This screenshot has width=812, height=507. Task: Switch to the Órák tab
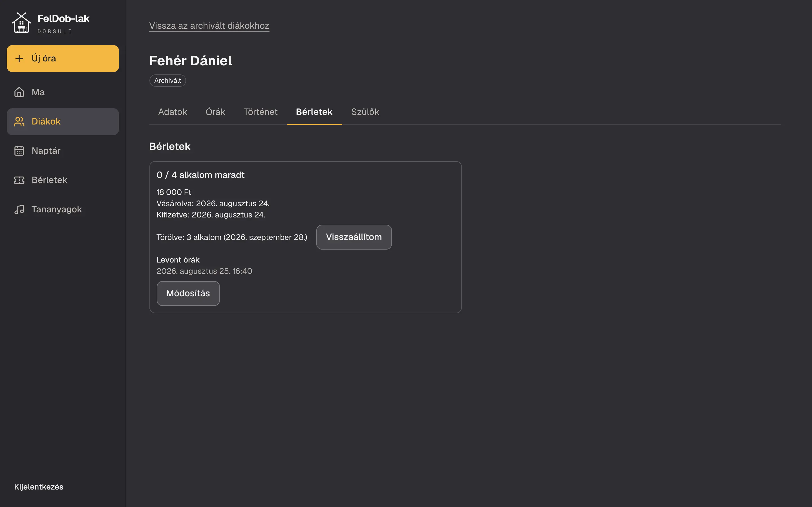tap(215, 112)
